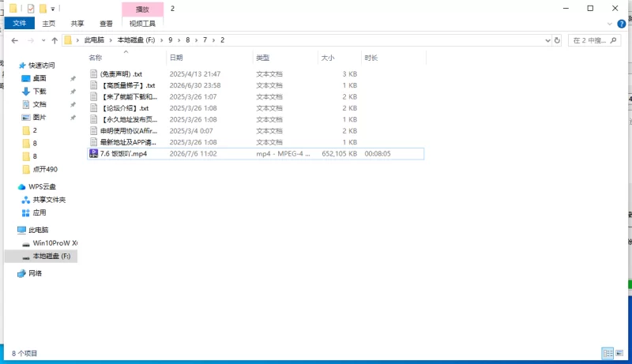Click folder 7 in the breadcrumb
Screen dimensions: 632x364
pos(205,40)
